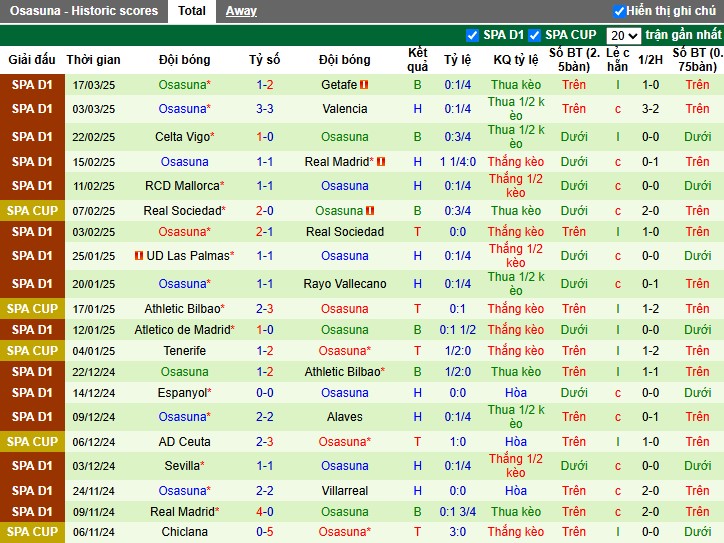This screenshot has width=724, height=543.
Task: Click the Thời gian column header
Action: (x=93, y=60)
